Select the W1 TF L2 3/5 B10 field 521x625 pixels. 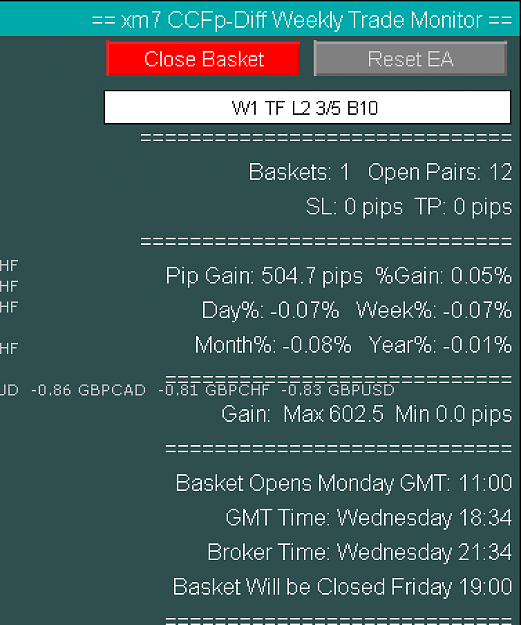pyautogui.click(x=307, y=107)
